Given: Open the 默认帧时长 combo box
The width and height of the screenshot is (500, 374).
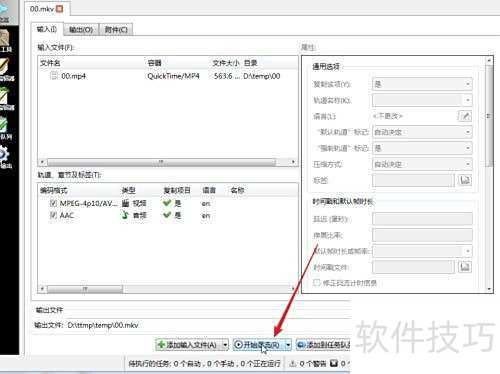Looking at the screenshot, I should click(x=422, y=251).
